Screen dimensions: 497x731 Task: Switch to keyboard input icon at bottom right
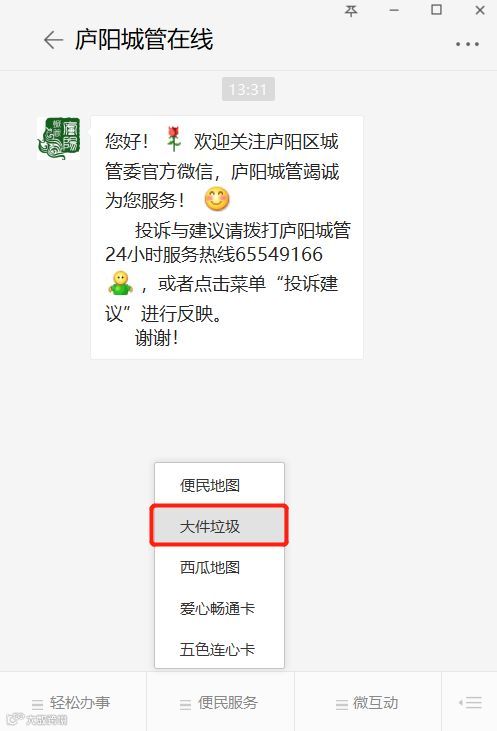coord(469,702)
